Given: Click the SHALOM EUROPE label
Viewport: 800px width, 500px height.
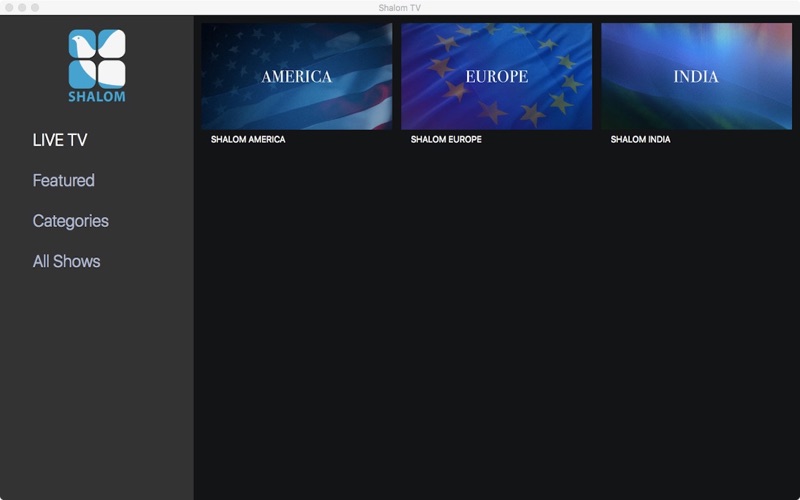Looking at the screenshot, I should tap(446, 139).
